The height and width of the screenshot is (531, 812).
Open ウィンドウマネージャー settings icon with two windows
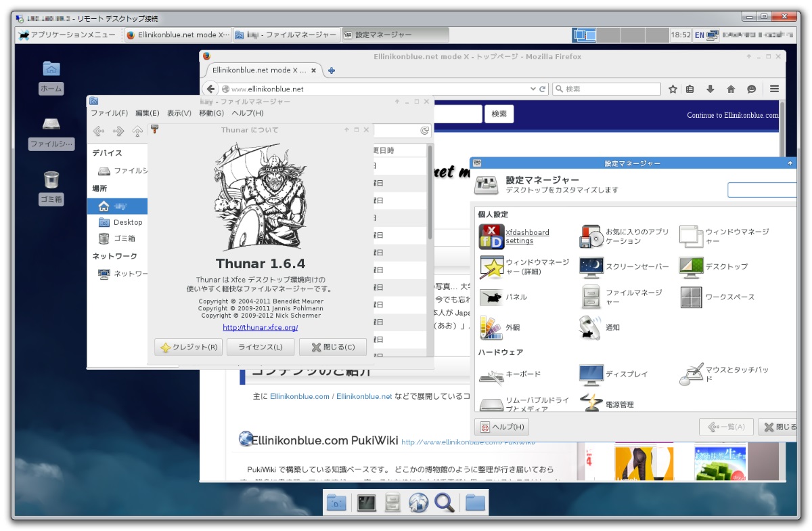[692, 236]
